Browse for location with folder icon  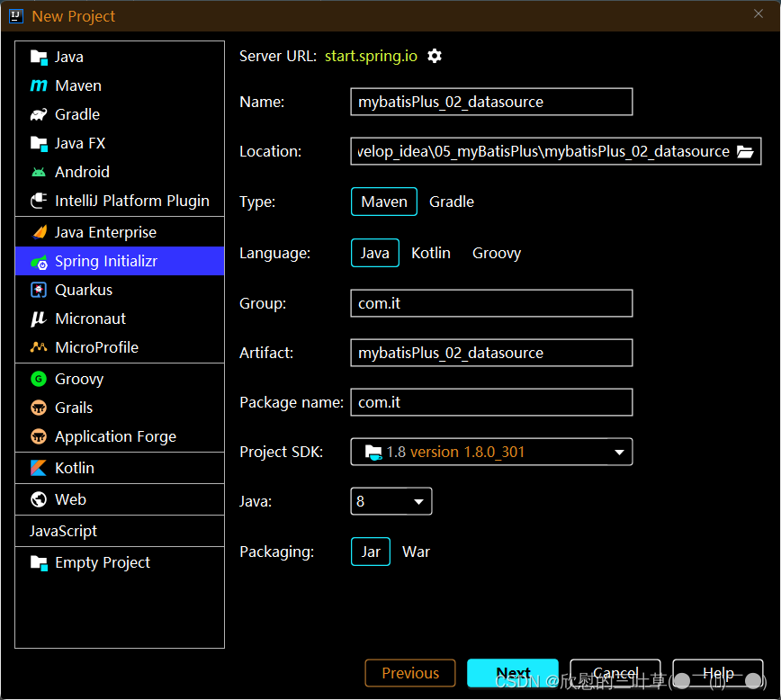745,151
